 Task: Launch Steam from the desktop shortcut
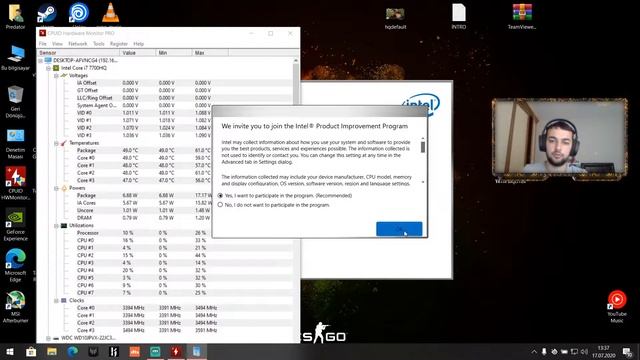click(46, 14)
